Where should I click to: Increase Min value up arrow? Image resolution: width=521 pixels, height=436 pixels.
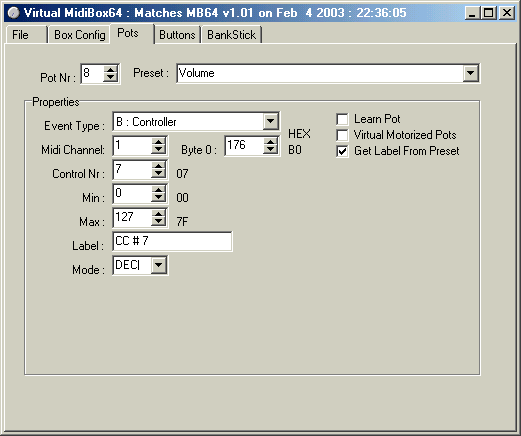click(158, 190)
